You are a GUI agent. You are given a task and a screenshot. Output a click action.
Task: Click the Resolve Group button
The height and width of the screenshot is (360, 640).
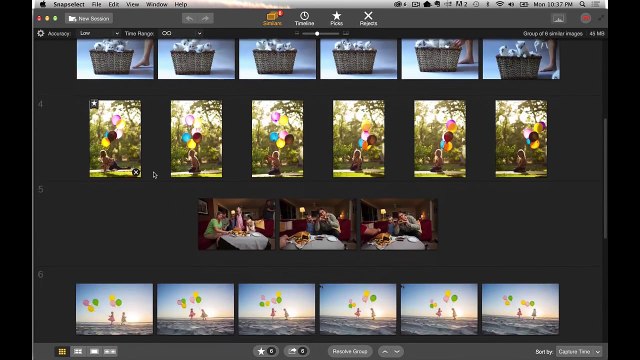point(350,351)
